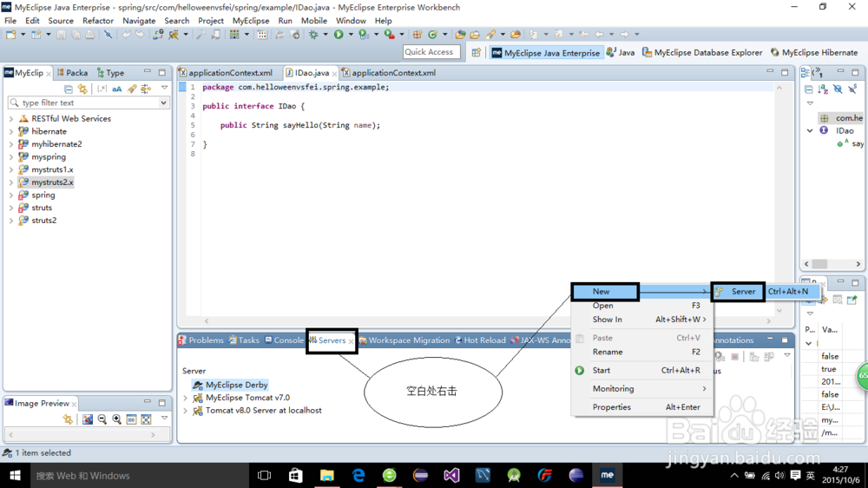Screen dimensions: 868x488
Task: Click the Task View taskbar icon
Action: tap(265, 475)
